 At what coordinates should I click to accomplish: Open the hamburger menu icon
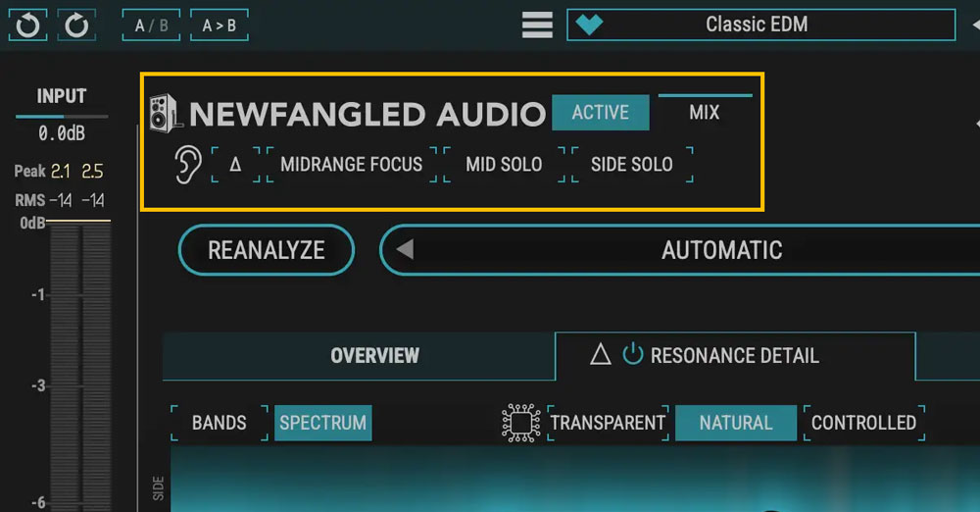coord(537,26)
